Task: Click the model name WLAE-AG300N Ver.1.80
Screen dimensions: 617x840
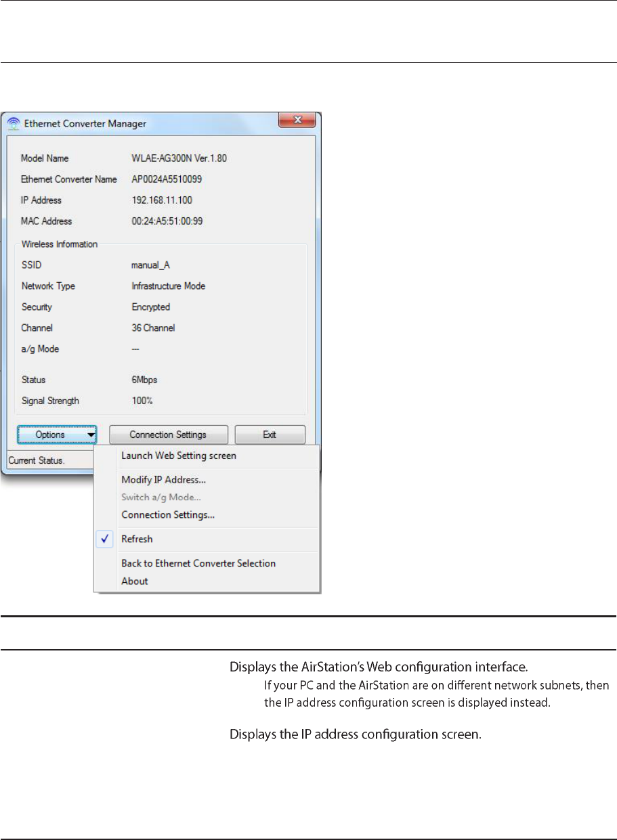Action: coord(179,158)
